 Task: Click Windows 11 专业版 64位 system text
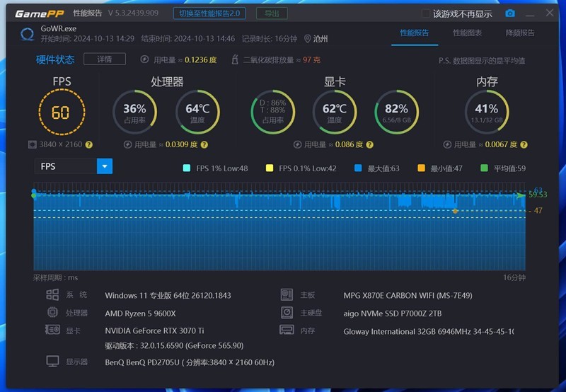pyautogui.click(x=168, y=295)
